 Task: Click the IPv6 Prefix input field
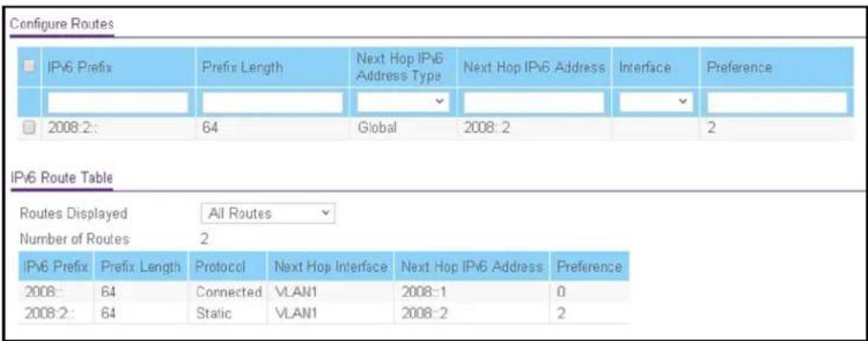[118, 102]
